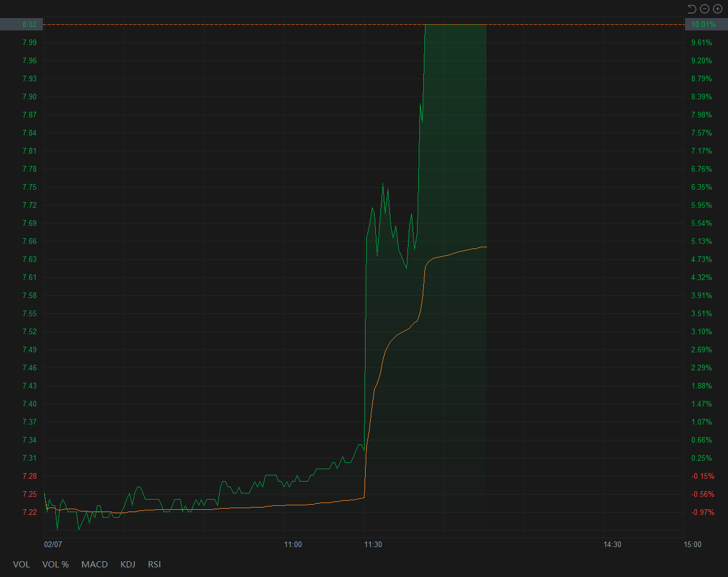The image size is (728, 577).
Task: Zoom out the chart with minus icon
Action: tap(705, 8)
